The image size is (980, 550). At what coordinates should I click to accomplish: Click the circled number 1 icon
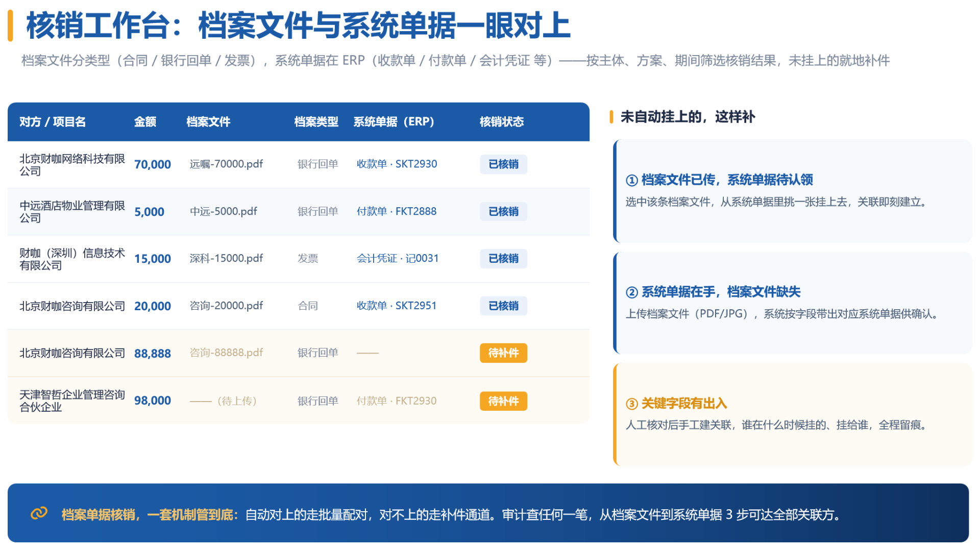tap(631, 180)
